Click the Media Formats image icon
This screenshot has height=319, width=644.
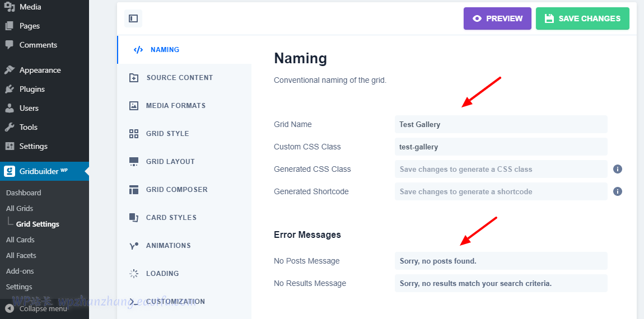pyautogui.click(x=134, y=106)
